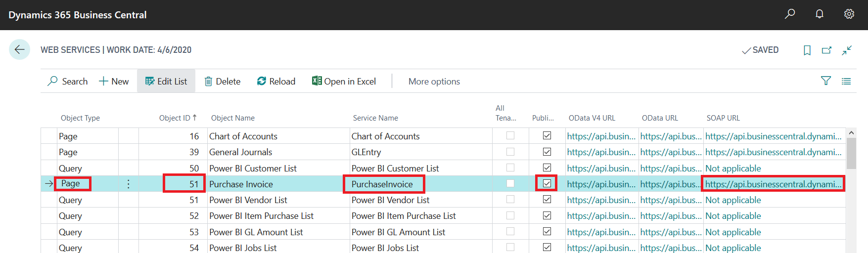The image size is (868, 253).
Task: Open OData V4 URL column header menu
Action: pyautogui.click(x=592, y=118)
